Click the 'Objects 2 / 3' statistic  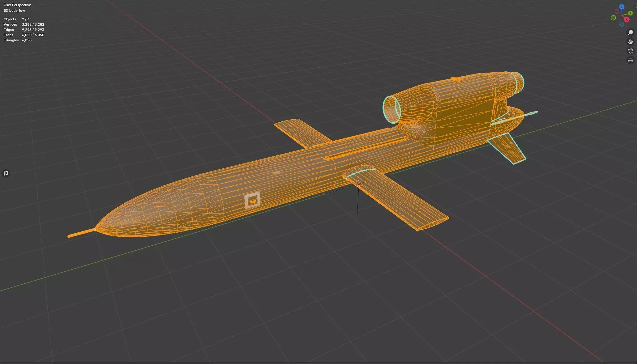point(16,19)
